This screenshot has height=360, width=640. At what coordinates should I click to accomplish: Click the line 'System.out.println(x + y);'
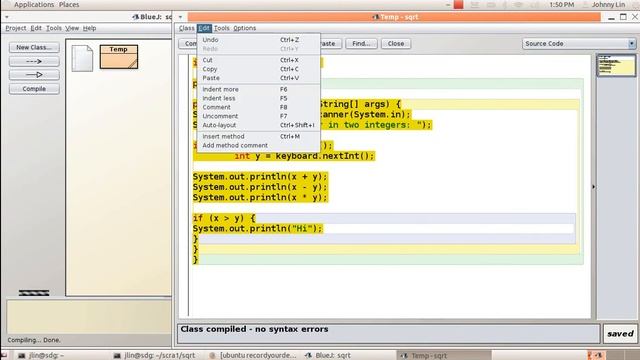(x=260, y=177)
